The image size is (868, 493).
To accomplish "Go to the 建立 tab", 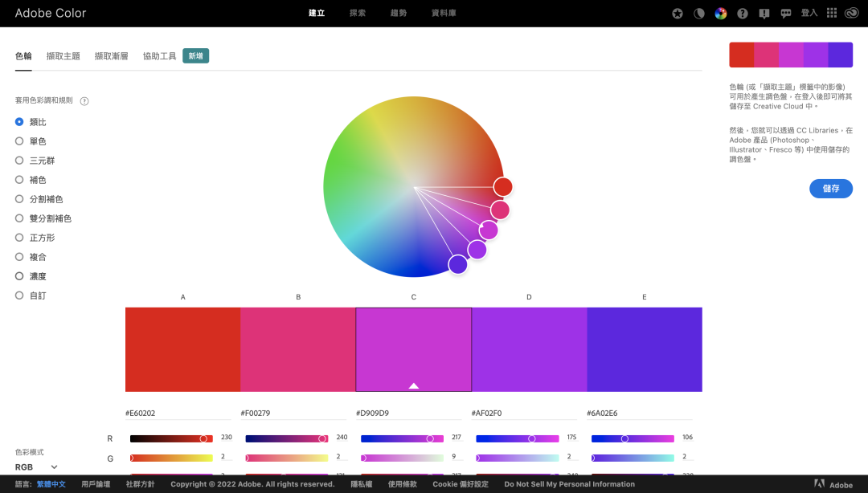I will [317, 13].
